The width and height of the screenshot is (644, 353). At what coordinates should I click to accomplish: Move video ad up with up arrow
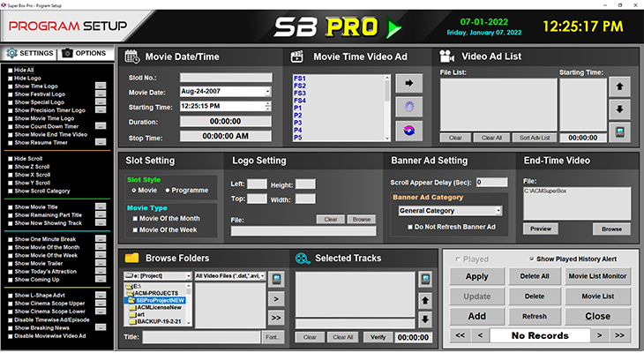click(x=621, y=86)
